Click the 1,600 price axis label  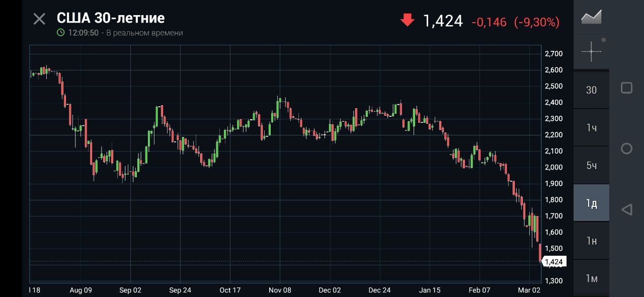(x=553, y=232)
